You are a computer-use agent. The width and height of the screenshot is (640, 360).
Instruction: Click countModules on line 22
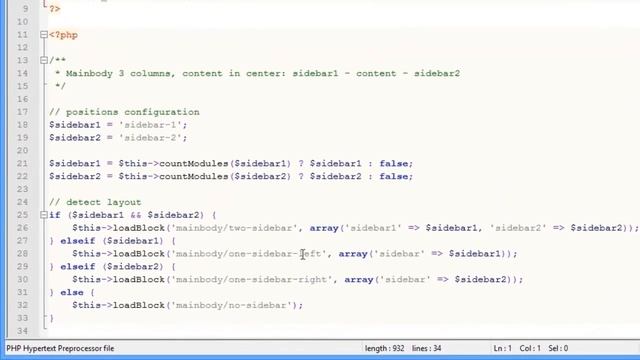(x=194, y=176)
